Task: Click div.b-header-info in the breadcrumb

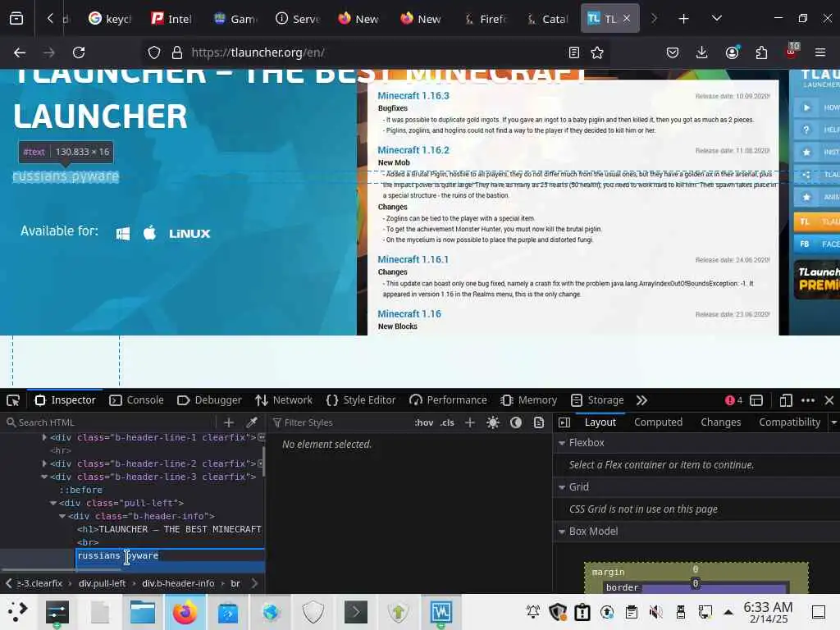Action: click(178, 583)
